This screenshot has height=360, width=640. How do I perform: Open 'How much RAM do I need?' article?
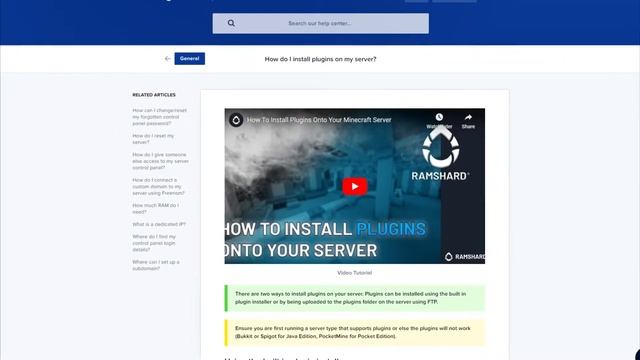point(156,209)
